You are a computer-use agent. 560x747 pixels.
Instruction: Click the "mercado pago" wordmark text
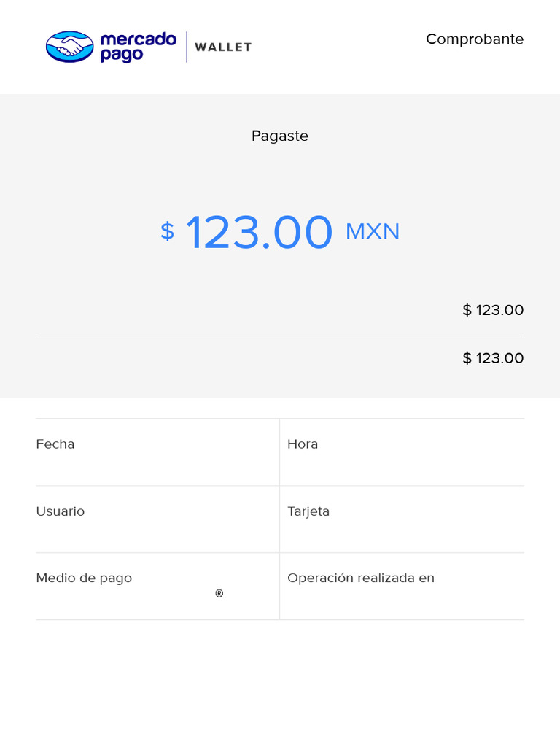tap(138, 47)
